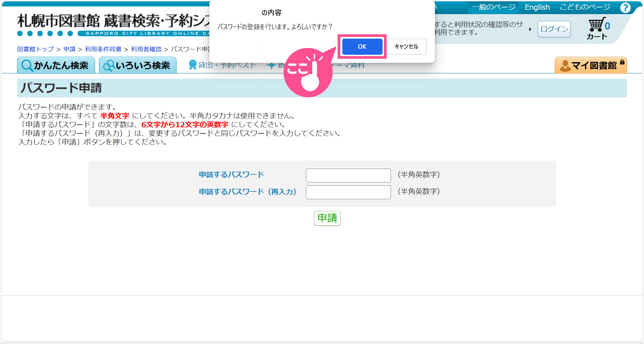This screenshot has width=644, height=344.
Task: Go to 図書館トップ breadcrumb link
Action: click(36, 49)
